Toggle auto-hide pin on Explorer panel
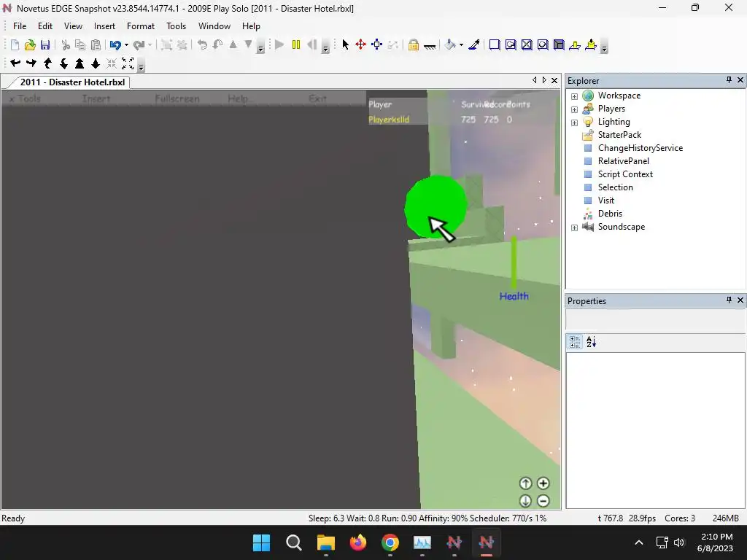Image resolution: width=747 pixels, height=560 pixels. coord(729,80)
